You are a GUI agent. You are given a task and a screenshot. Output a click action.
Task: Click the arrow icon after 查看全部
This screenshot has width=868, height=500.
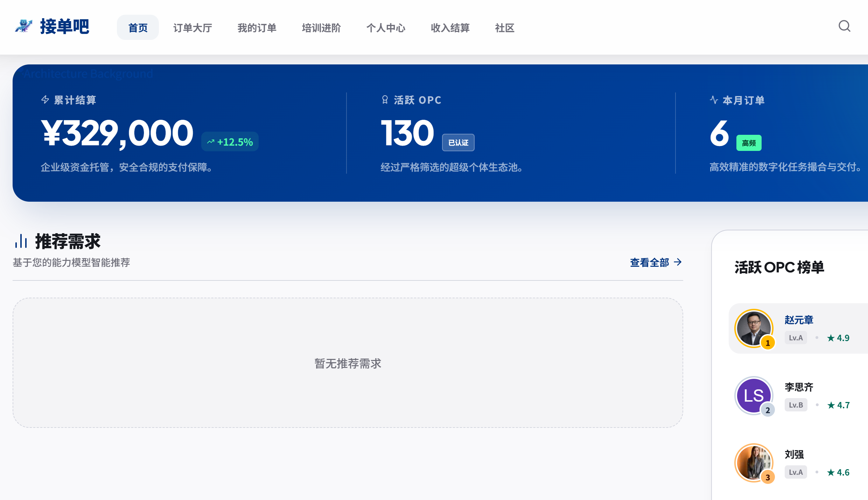[x=678, y=262]
